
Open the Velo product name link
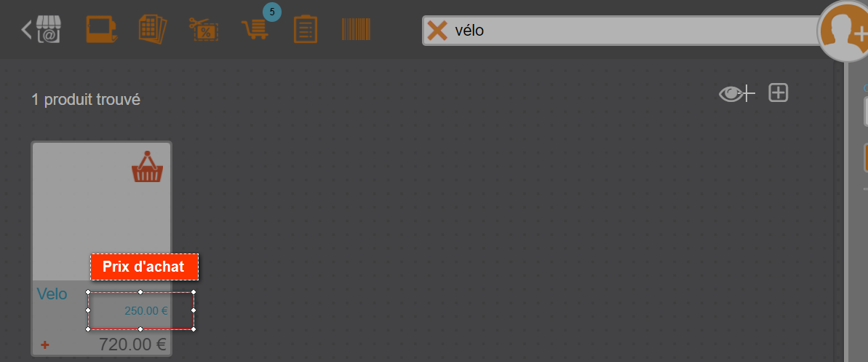(52, 294)
